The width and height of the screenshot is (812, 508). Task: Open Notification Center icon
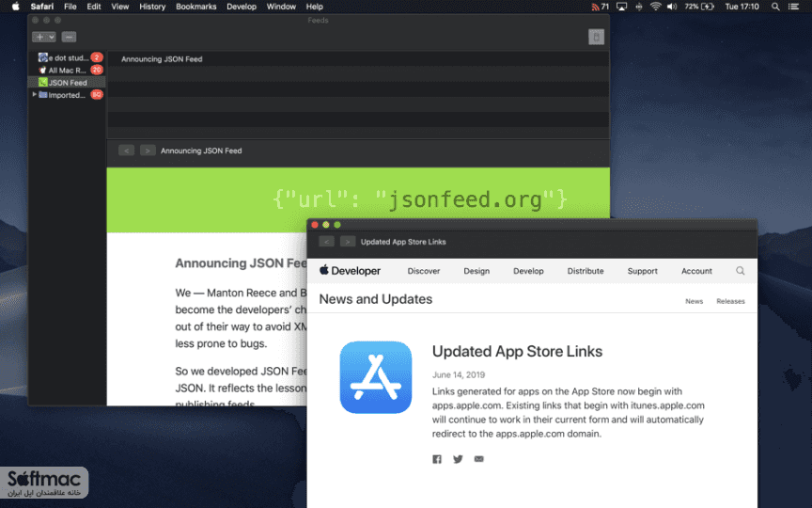coord(793,7)
